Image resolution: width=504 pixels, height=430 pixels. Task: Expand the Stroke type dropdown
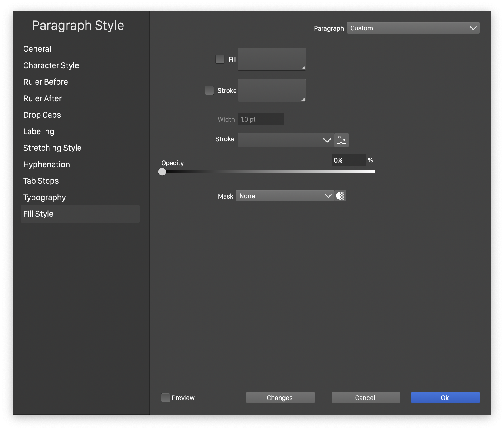click(286, 140)
